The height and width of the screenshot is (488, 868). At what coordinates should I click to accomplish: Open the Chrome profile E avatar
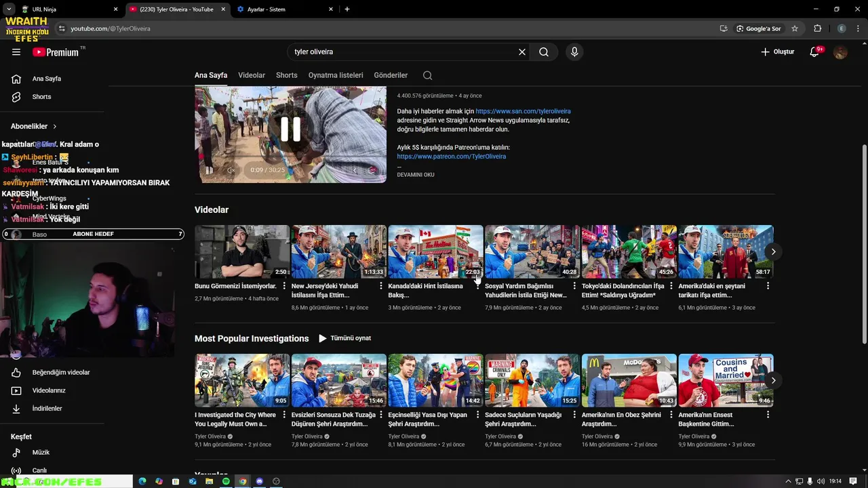[842, 28]
